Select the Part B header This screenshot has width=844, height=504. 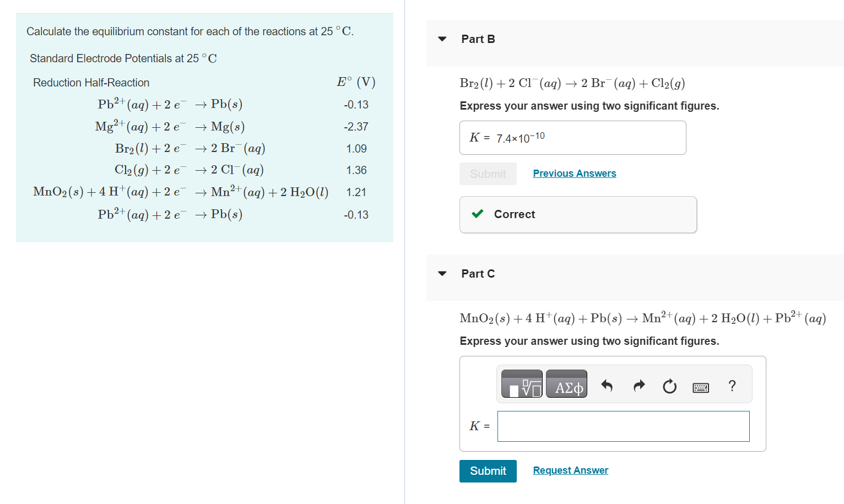coord(478,39)
